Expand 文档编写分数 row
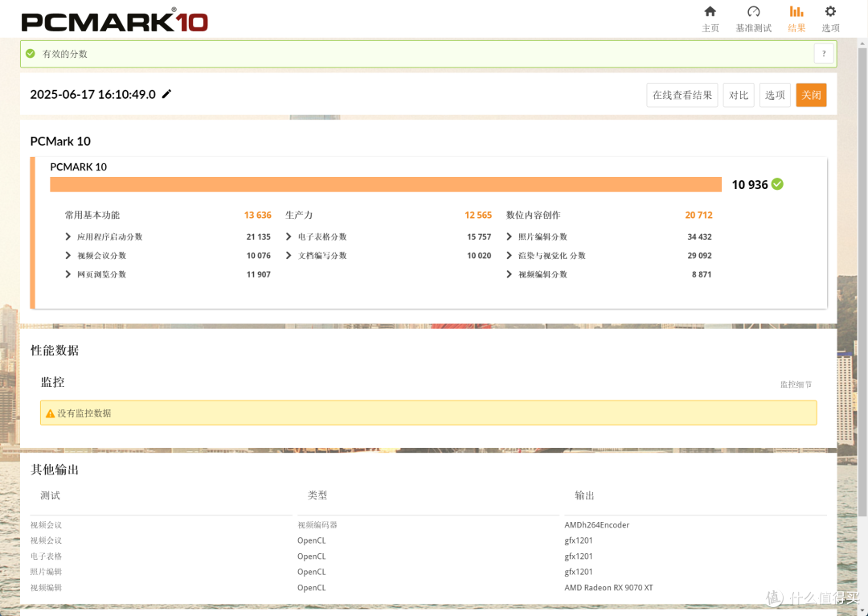 289,256
